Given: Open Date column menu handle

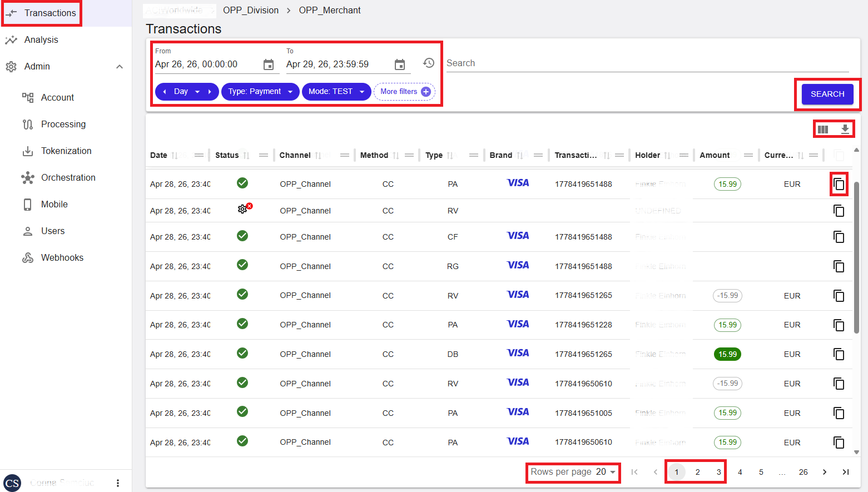Looking at the screenshot, I should (x=199, y=156).
